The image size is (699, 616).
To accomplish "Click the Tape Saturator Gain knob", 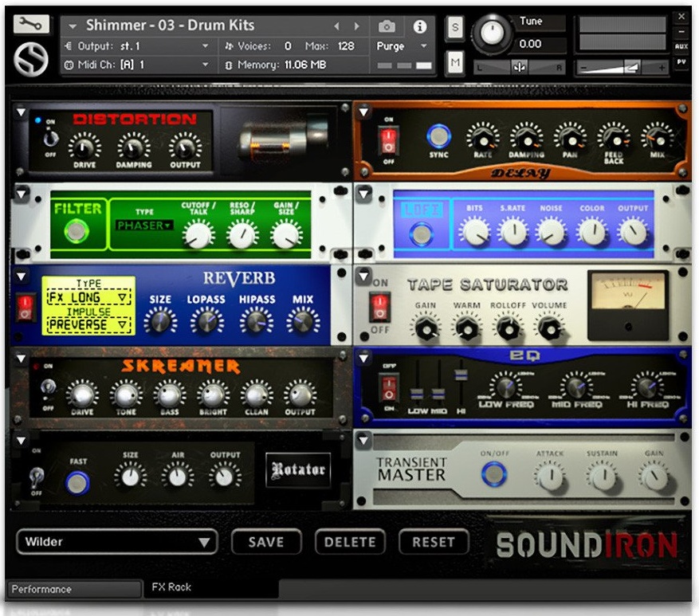I will (426, 328).
